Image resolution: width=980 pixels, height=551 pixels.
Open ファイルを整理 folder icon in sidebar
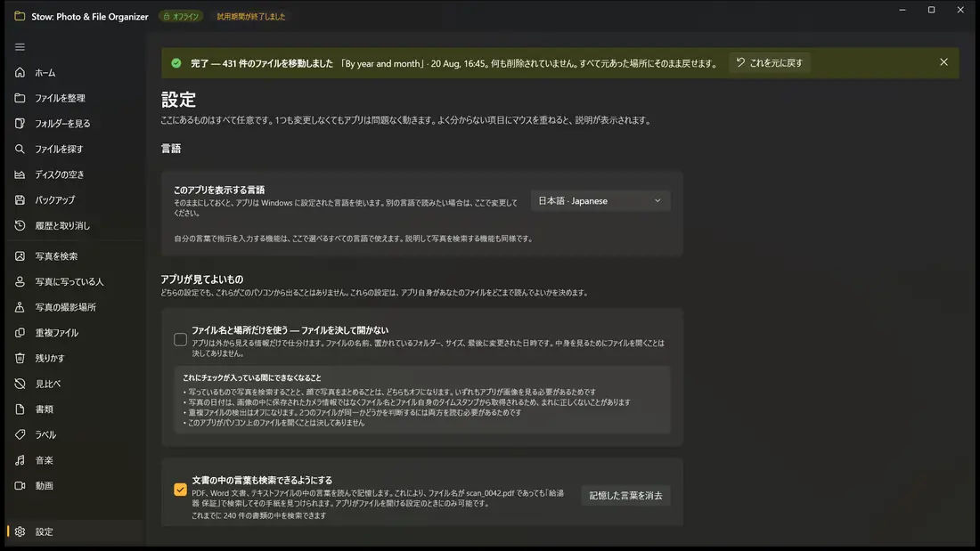(x=20, y=98)
